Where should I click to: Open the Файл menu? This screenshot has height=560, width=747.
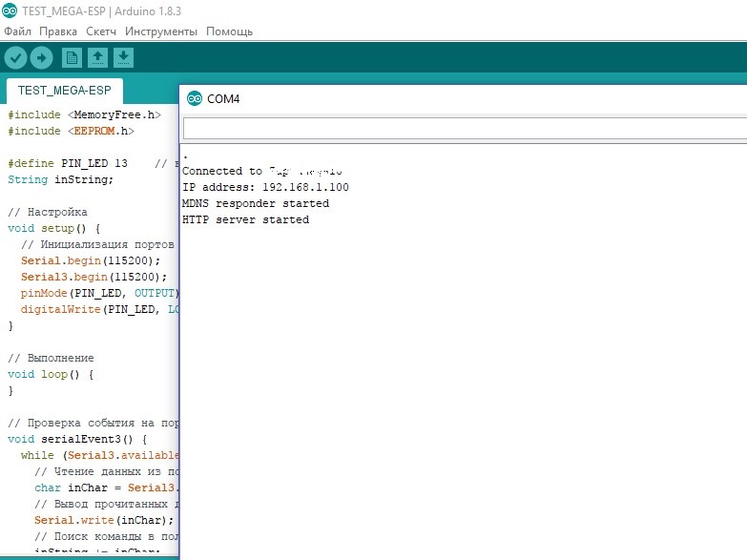coord(17,31)
